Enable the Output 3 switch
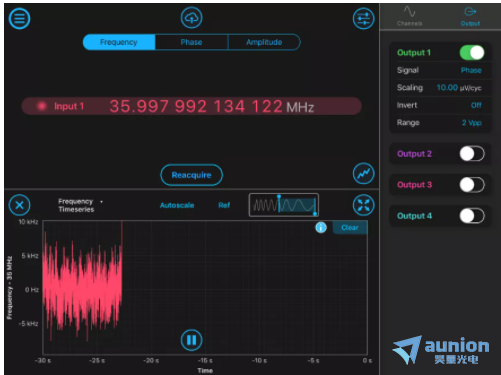 tap(472, 185)
